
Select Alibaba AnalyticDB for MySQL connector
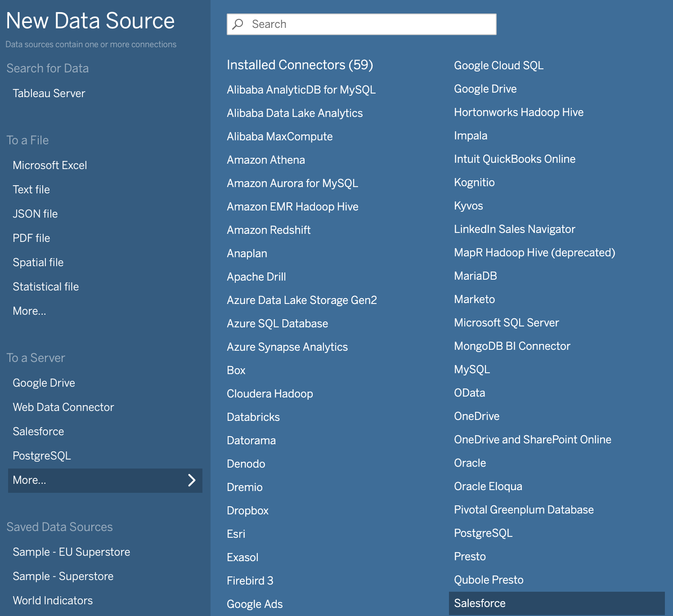pyautogui.click(x=301, y=90)
